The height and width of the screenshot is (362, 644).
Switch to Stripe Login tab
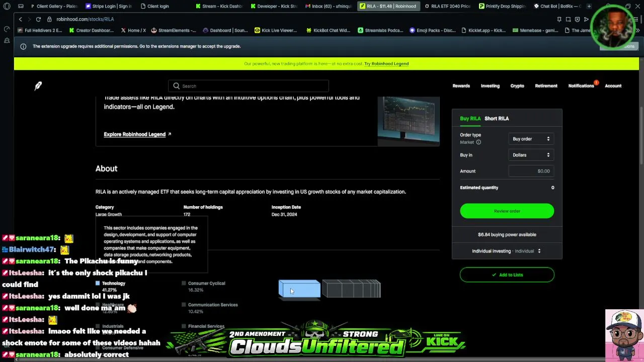[108, 6]
